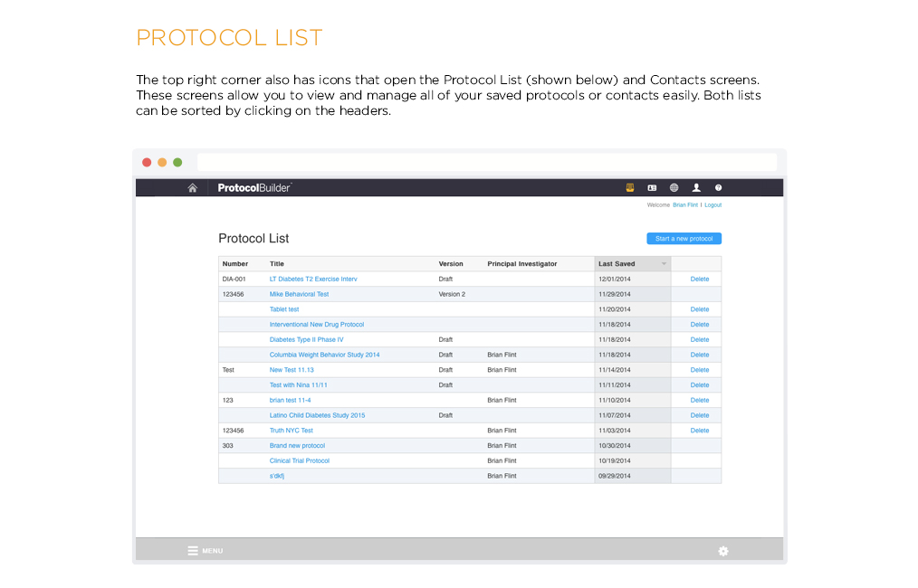Open the hamburger MENU in the bottom bar
The image size is (918, 588).
(x=205, y=551)
